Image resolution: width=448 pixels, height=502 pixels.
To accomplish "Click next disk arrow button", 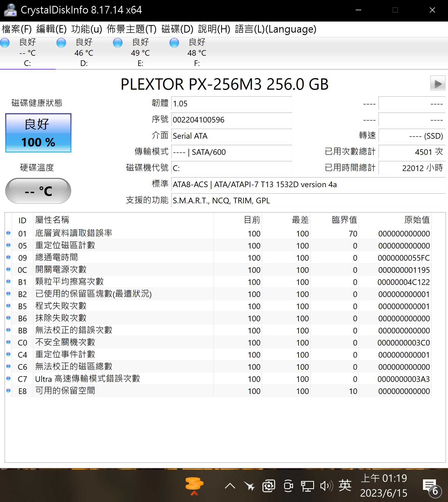I will coord(438,84).
